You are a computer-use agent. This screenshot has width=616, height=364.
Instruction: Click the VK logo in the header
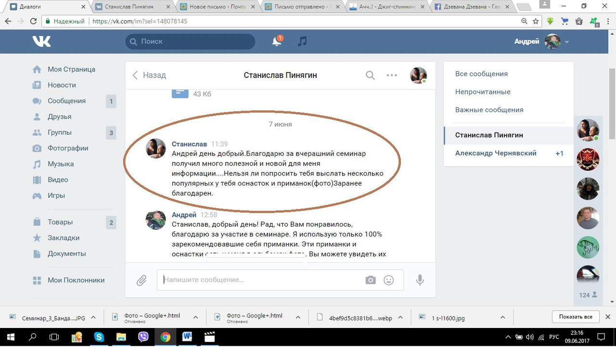click(x=42, y=41)
